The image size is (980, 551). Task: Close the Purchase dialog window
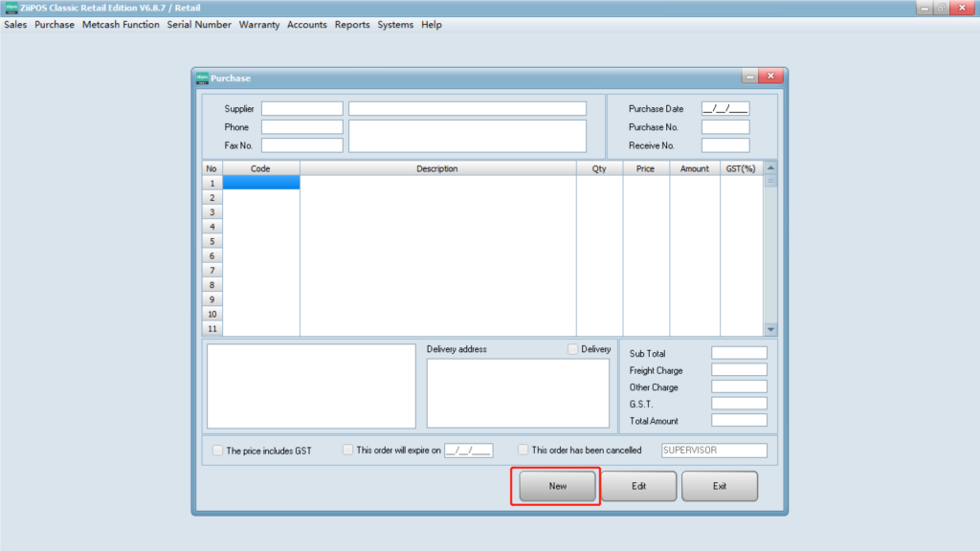pyautogui.click(x=771, y=77)
